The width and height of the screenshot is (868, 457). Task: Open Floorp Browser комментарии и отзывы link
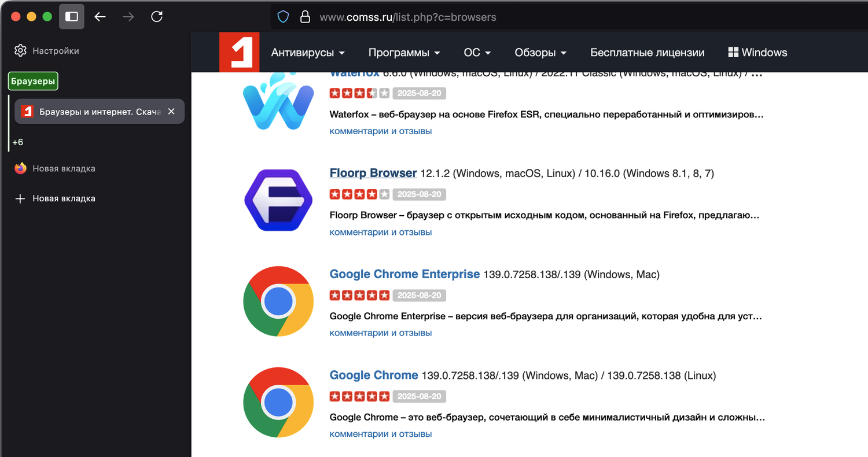(381, 233)
